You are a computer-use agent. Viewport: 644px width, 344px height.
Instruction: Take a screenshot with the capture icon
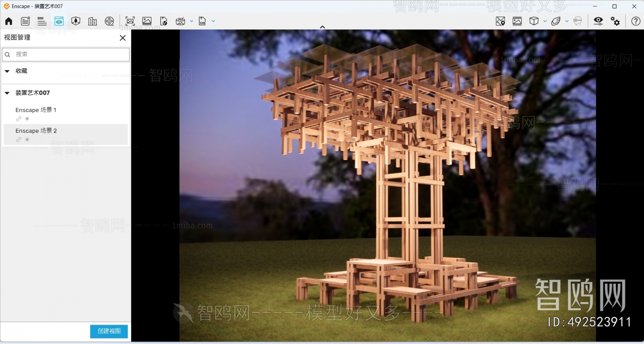click(130, 21)
